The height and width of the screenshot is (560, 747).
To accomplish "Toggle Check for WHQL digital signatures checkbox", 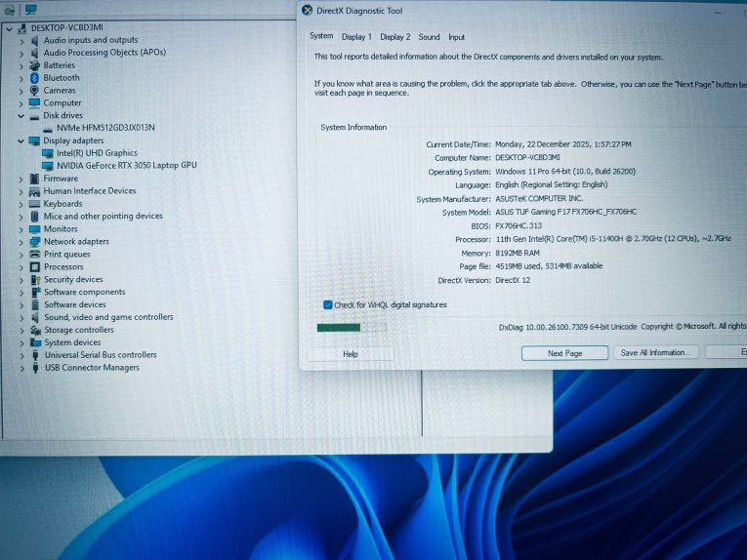I will click(328, 305).
